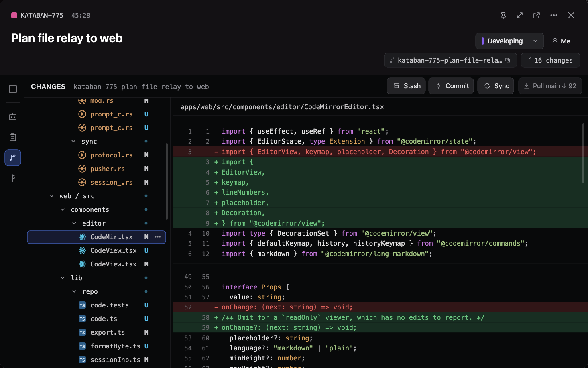The image size is (588, 368).
Task: Expand the panel with the diagonal arrows icon
Action: [x=520, y=15]
